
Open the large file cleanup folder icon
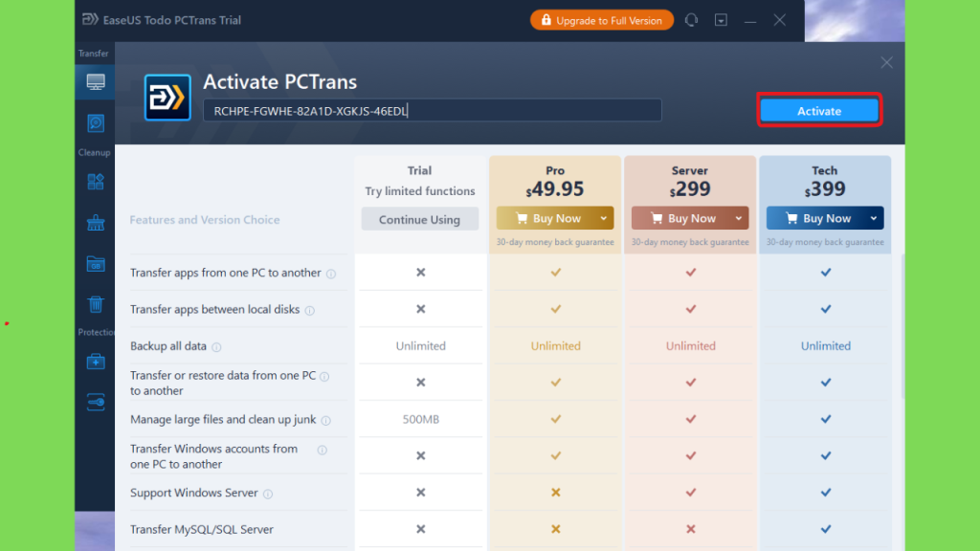click(96, 264)
